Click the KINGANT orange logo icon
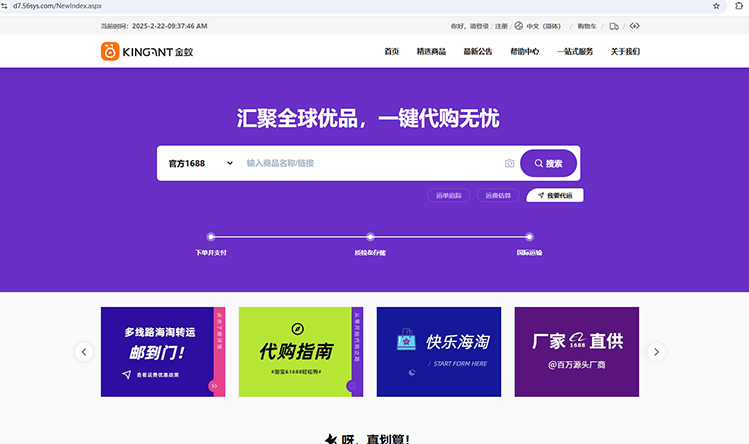Image resolution: width=749 pixels, height=444 pixels. [x=109, y=51]
